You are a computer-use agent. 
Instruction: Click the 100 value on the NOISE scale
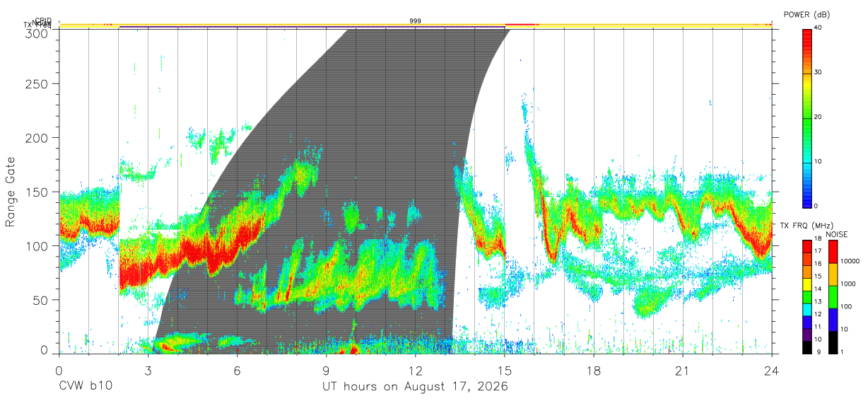pos(846,306)
